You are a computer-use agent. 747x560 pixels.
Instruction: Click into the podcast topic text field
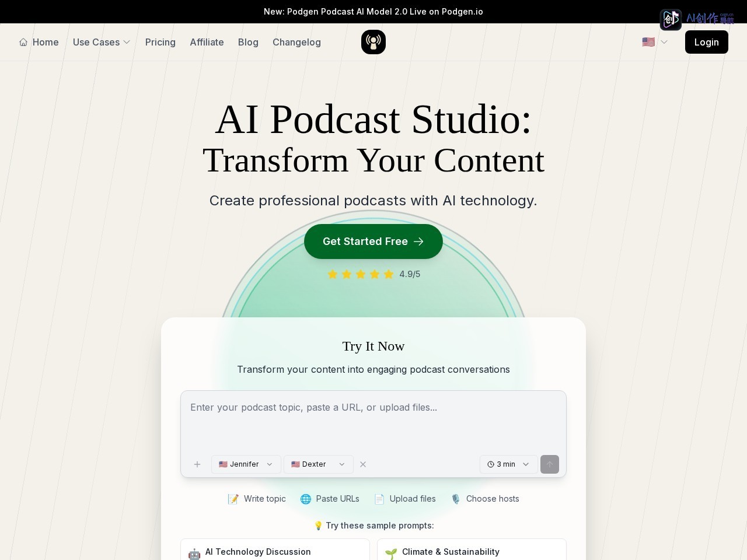pyautogui.click(x=373, y=421)
